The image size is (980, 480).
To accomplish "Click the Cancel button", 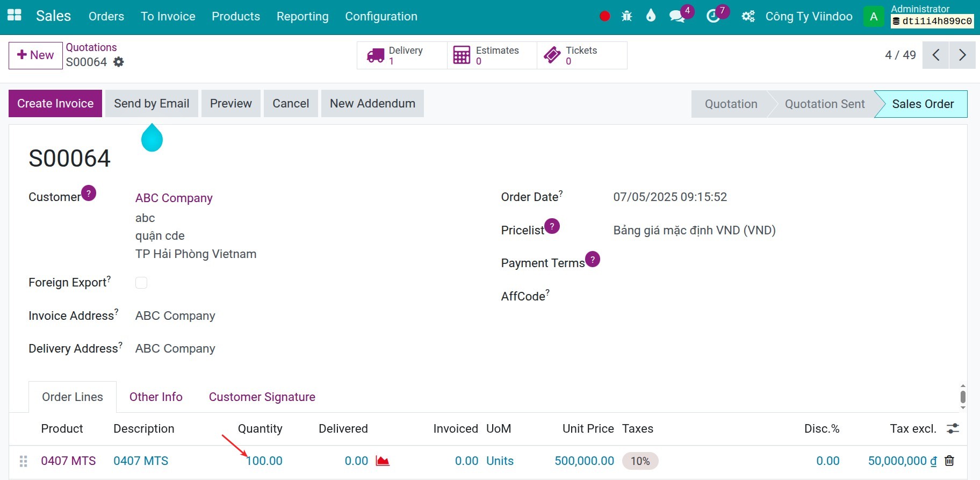I will tap(291, 104).
